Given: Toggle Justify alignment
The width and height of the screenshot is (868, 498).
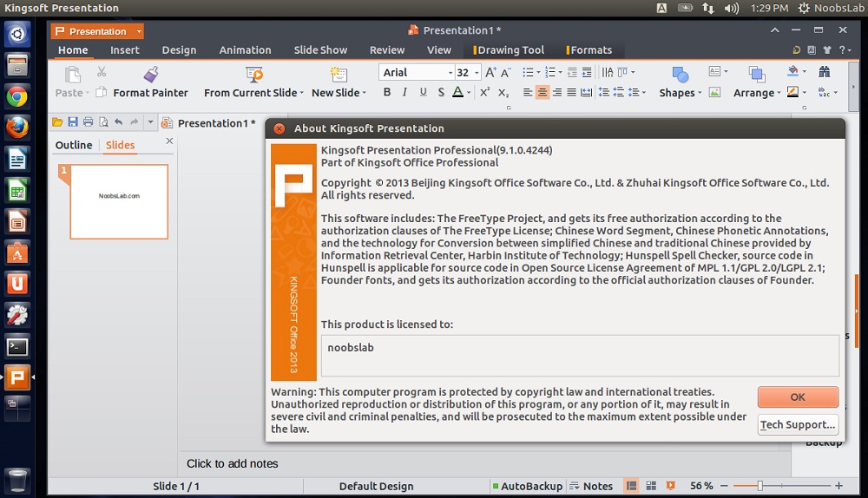Looking at the screenshot, I should coord(571,93).
